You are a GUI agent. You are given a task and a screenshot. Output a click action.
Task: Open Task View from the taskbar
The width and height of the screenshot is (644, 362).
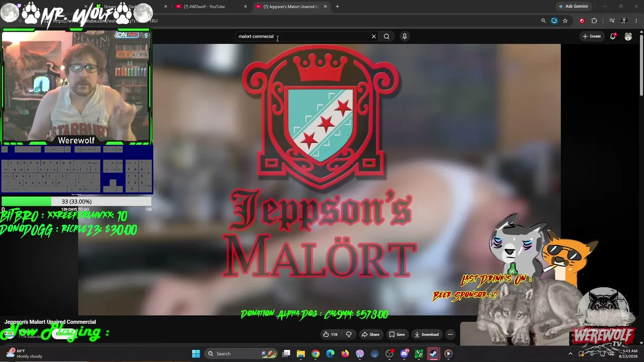[x=286, y=353]
